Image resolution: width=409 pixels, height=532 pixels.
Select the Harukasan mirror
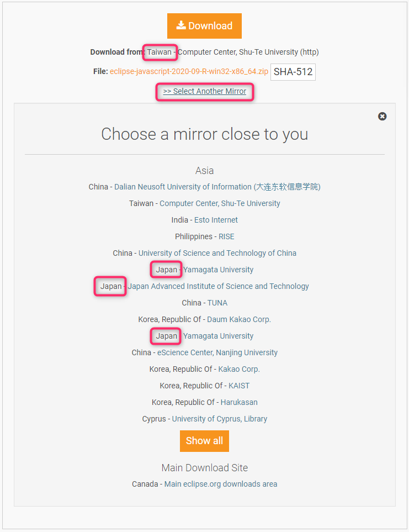(x=239, y=402)
